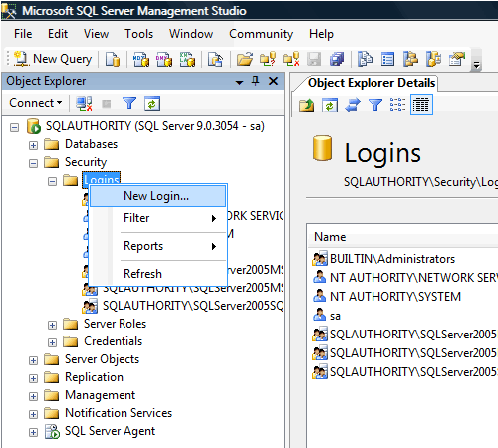Collapse the SQLAUTHORITY server node

click(x=14, y=127)
